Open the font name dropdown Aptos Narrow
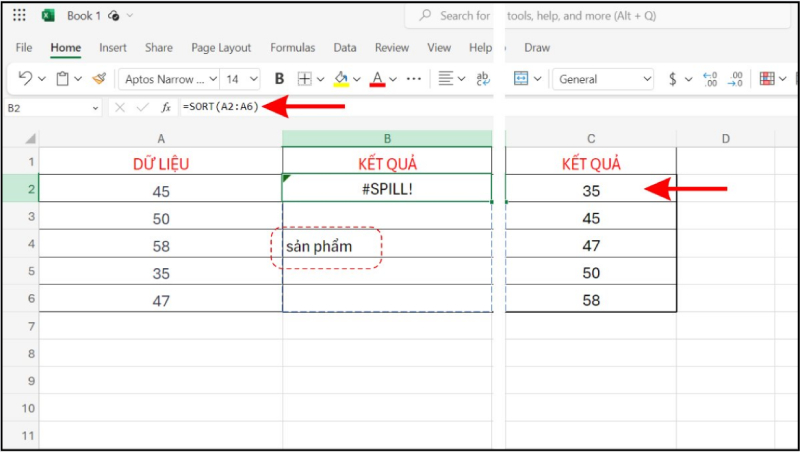The width and height of the screenshot is (800, 452). [x=167, y=79]
